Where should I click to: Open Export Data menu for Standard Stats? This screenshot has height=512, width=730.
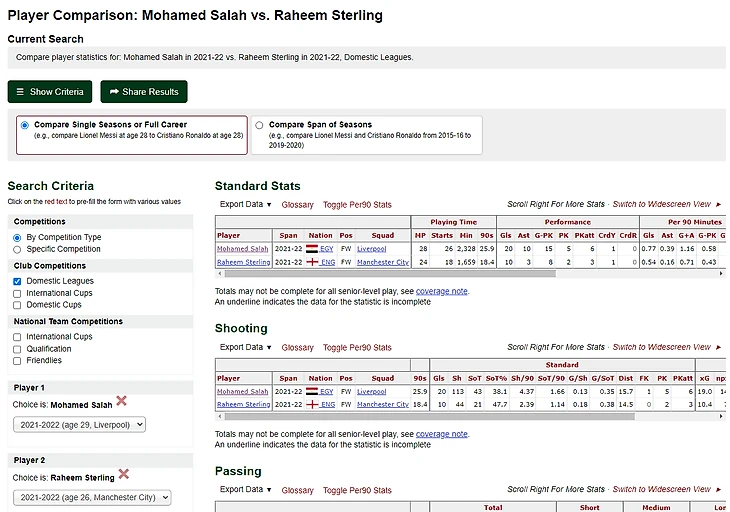point(245,204)
